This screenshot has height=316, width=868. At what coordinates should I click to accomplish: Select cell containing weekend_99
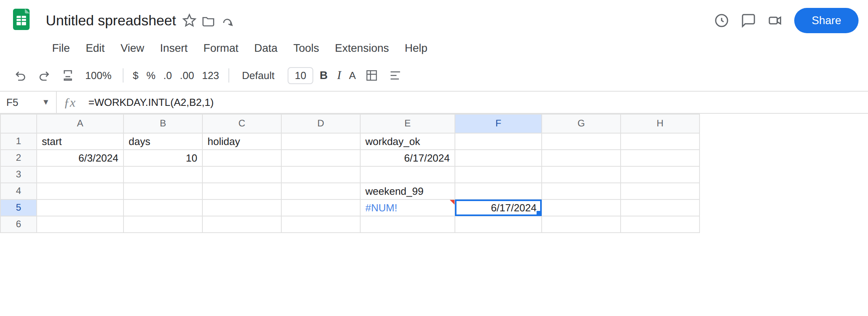[408, 191]
